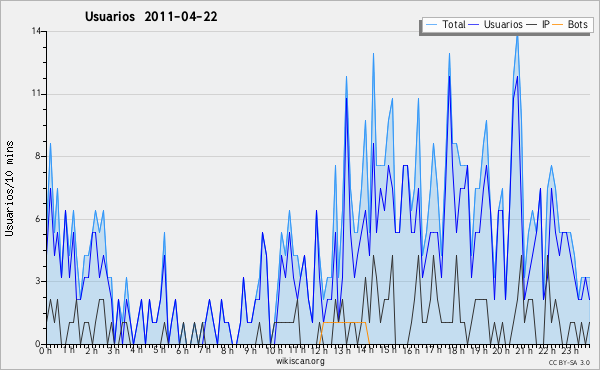Click the x-axis label '7 h'

pyautogui.click(x=205, y=350)
